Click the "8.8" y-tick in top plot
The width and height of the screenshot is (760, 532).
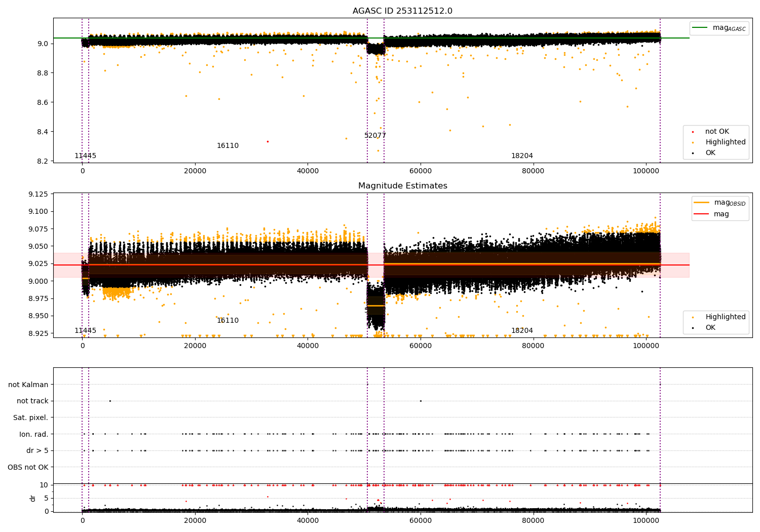coord(43,73)
